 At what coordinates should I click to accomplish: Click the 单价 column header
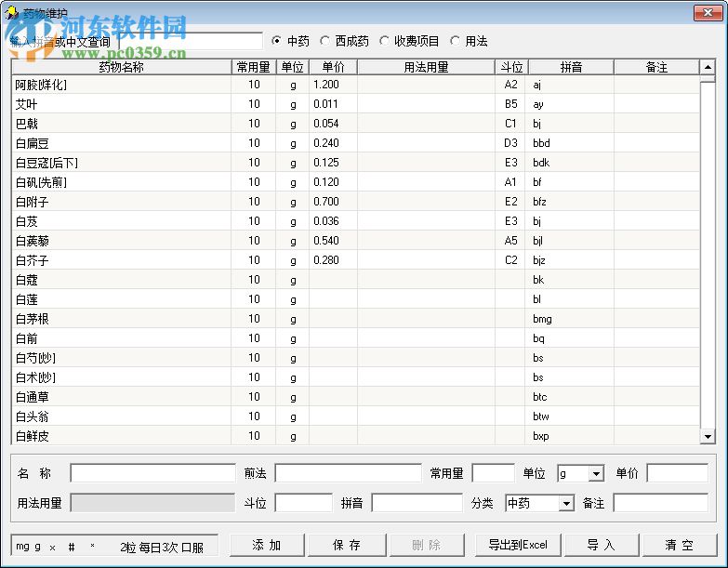pyautogui.click(x=333, y=67)
